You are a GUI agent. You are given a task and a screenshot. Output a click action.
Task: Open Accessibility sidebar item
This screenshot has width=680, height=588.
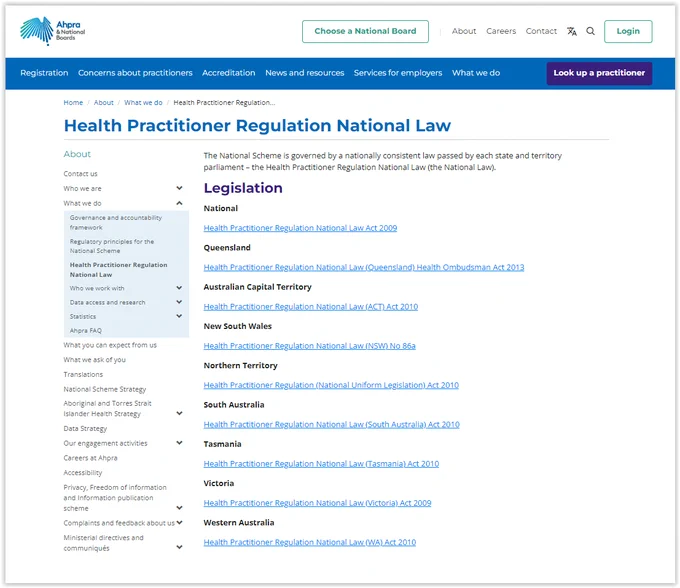[83, 473]
